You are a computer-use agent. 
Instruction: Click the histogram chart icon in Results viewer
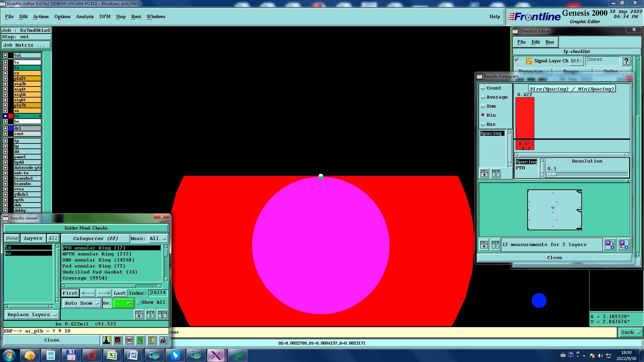coord(163,340)
